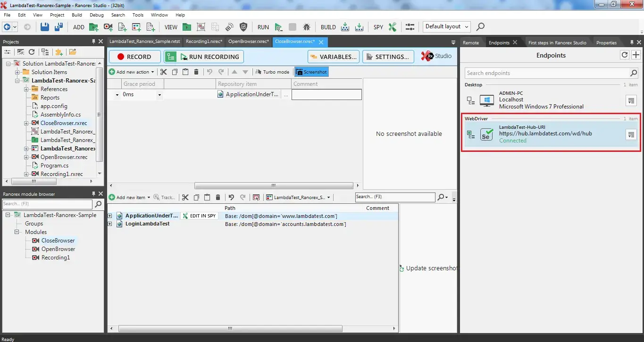The image size is (644, 342).
Task: Click the scissors cut icon in the actions toolbar
Action: (163, 72)
